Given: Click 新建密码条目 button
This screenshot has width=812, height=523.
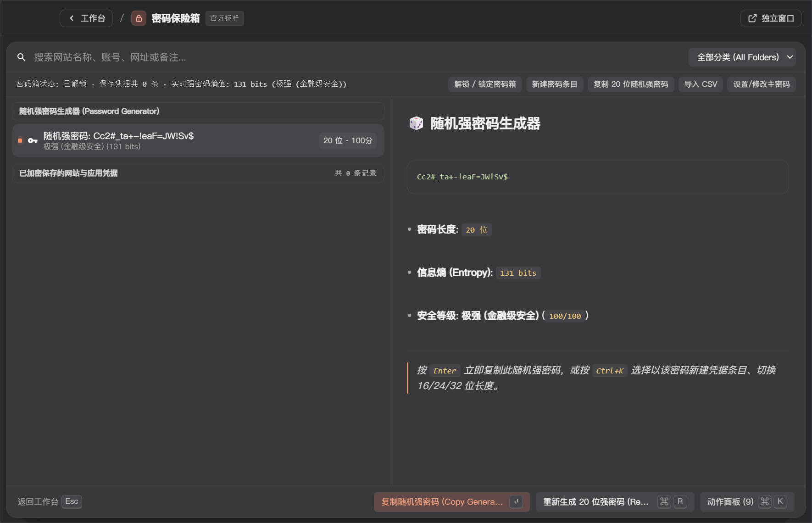Looking at the screenshot, I should pyautogui.click(x=555, y=84).
